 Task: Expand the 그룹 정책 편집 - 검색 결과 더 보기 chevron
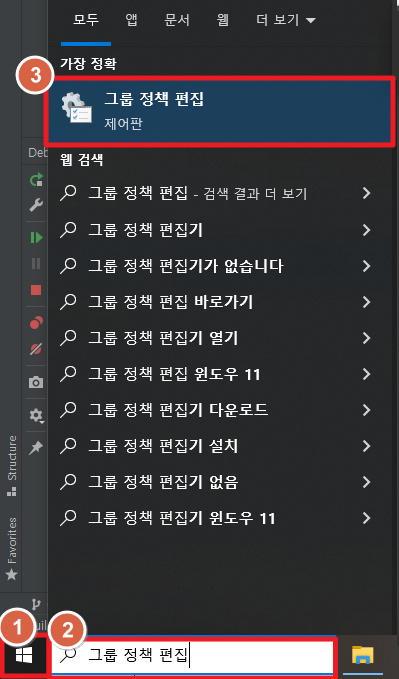point(367,193)
